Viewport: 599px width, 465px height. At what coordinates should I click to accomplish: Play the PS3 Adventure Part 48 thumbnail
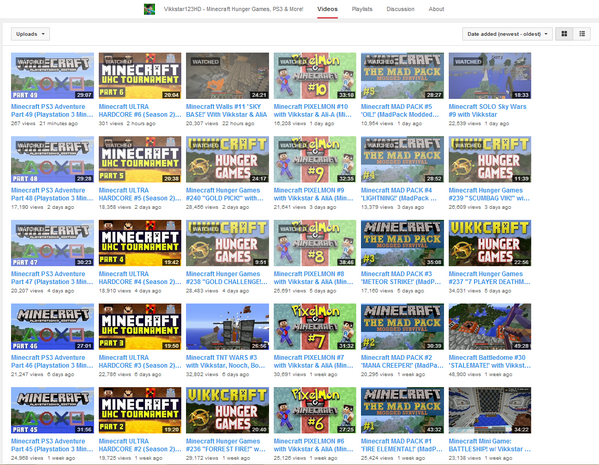point(52,159)
